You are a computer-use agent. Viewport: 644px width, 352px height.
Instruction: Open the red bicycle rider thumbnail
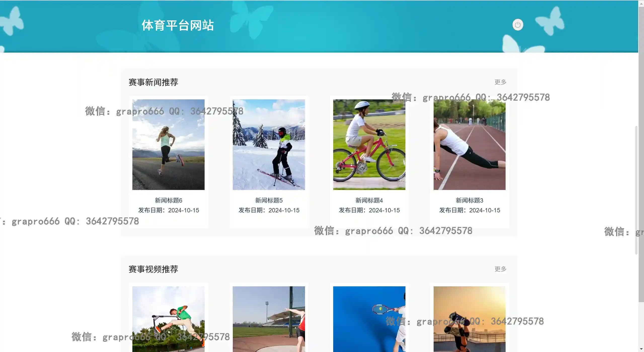[369, 144]
